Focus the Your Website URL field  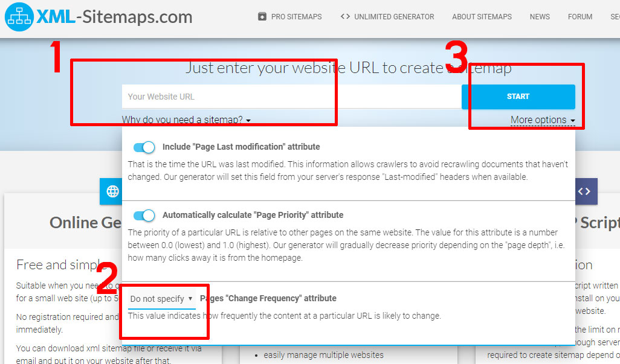coord(292,97)
